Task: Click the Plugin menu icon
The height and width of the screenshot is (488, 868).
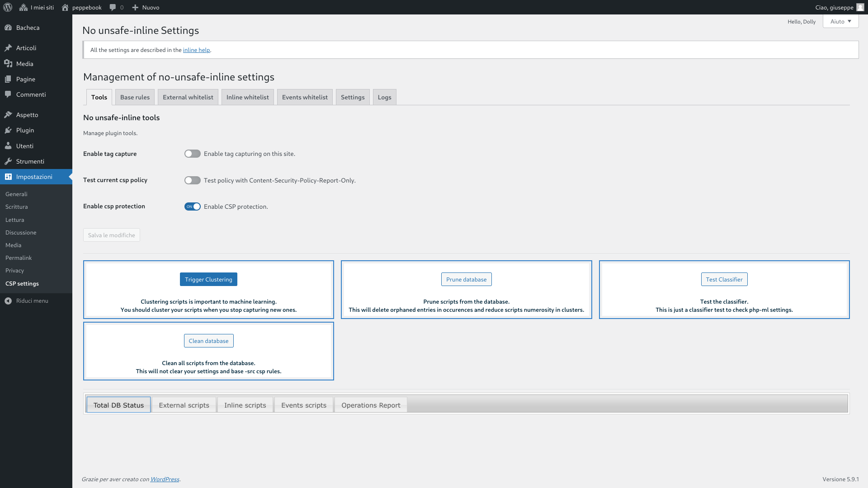Action: (8, 130)
